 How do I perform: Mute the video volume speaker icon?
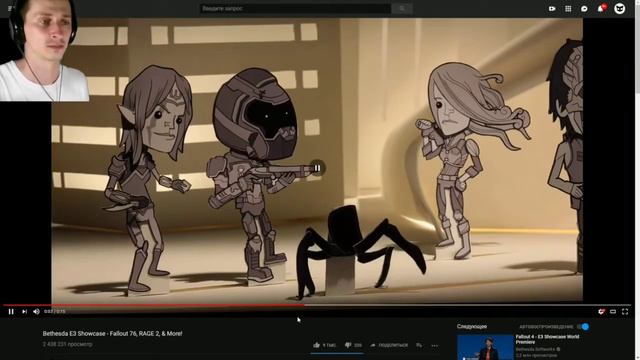[x=36, y=311]
